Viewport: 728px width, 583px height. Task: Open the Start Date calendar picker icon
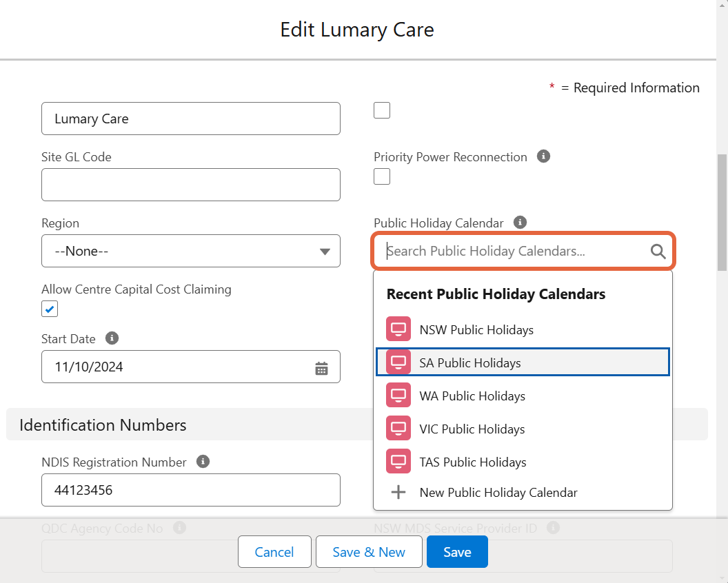pyautogui.click(x=321, y=367)
